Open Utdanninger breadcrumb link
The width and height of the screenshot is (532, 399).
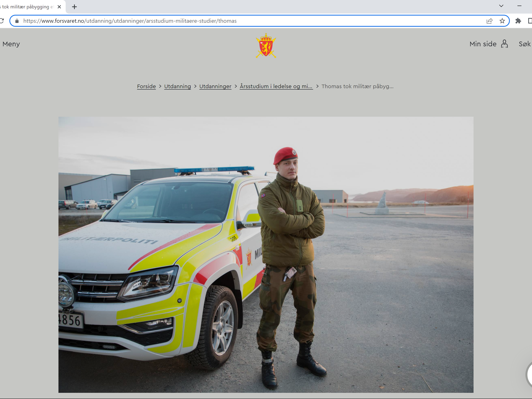click(215, 86)
